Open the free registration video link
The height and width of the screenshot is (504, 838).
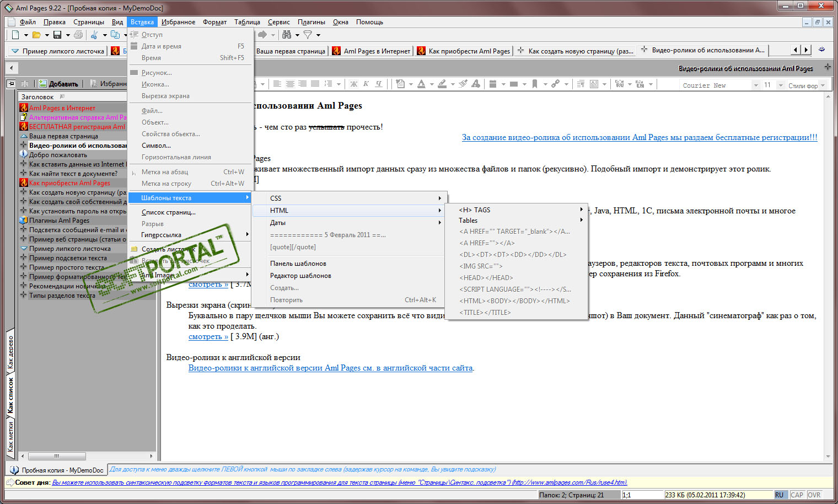tap(640, 137)
